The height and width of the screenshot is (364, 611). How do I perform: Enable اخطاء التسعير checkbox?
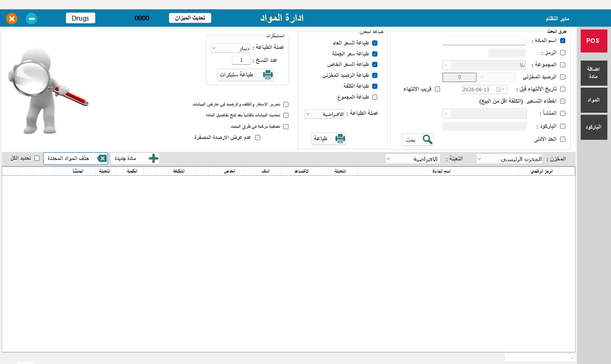[563, 101]
